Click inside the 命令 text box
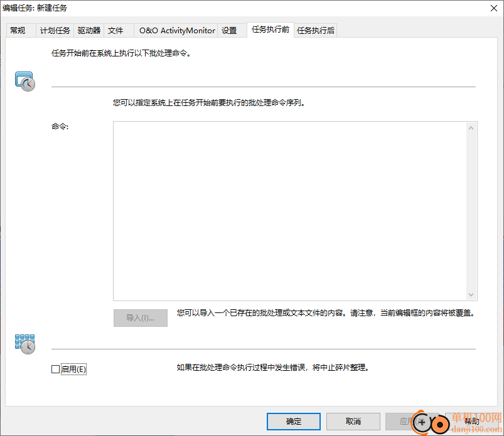 pyautogui.click(x=289, y=211)
